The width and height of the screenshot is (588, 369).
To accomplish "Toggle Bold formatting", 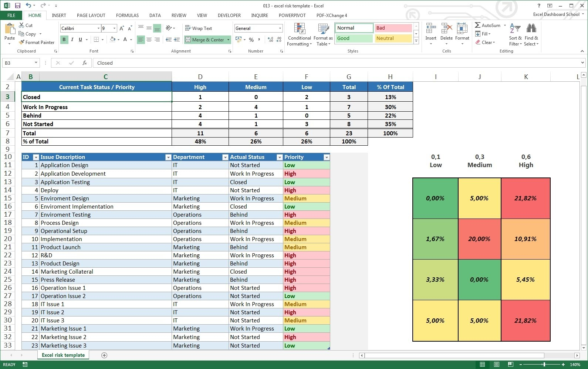I will [x=64, y=40].
